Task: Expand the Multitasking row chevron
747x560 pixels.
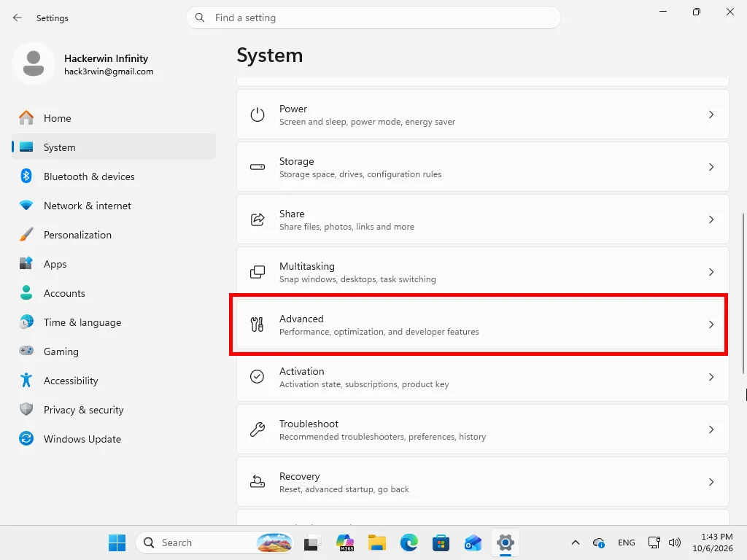Action: (711, 272)
